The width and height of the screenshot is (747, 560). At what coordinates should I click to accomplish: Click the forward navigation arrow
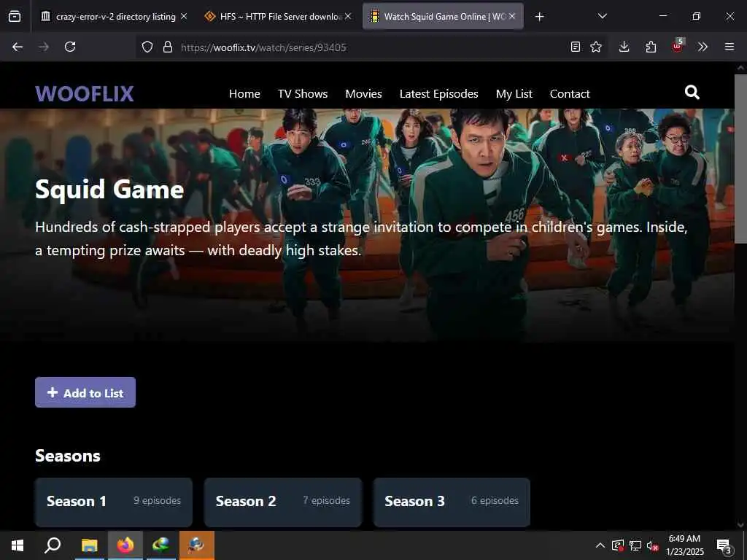point(43,47)
